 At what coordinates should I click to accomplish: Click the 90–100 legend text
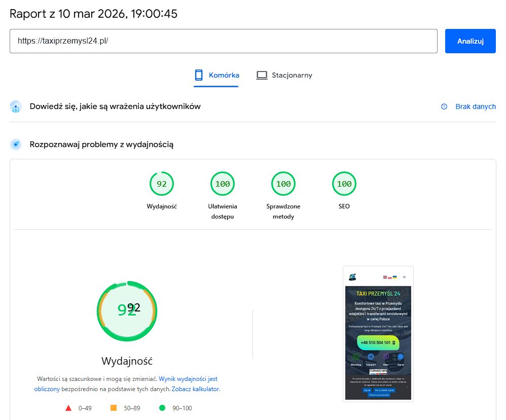[182, 408]
